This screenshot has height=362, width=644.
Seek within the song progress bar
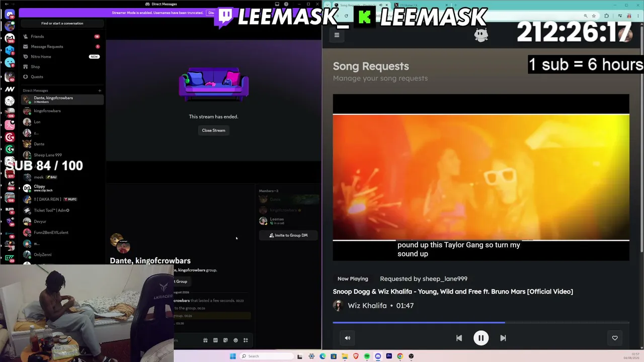[x=481, y=322]
